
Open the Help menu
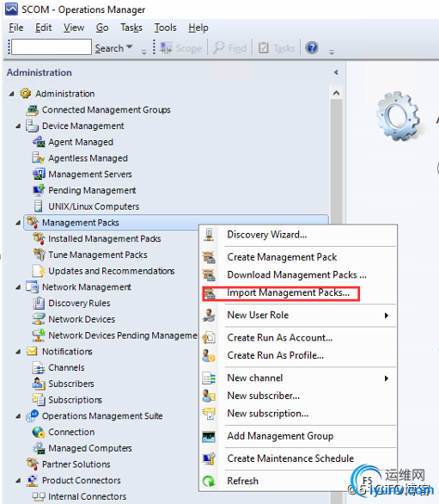(198, 28)
